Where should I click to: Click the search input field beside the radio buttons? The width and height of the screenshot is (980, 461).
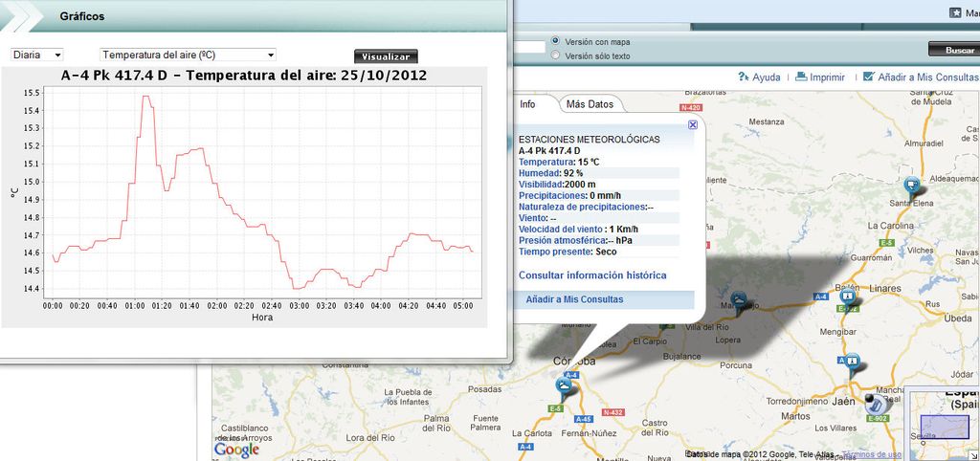528,47
